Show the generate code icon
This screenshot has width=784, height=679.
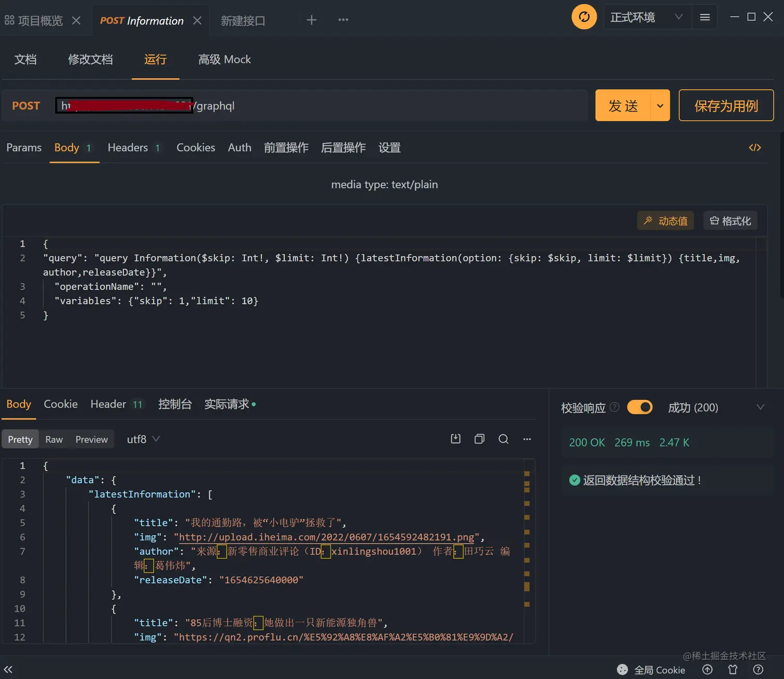coord(755,148)
